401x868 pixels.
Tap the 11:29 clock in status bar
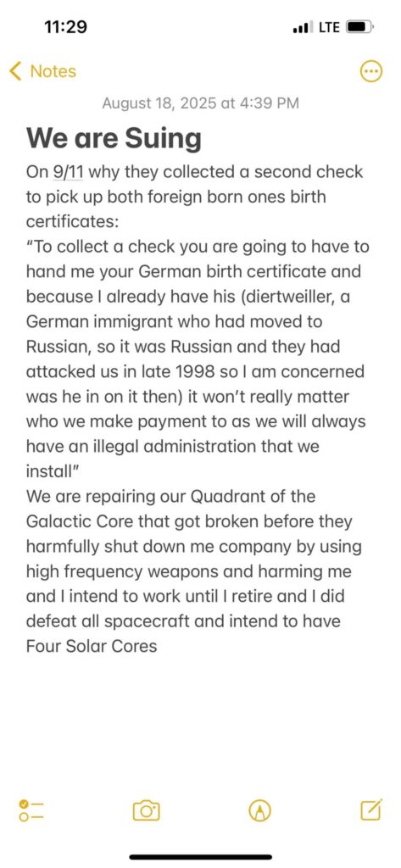(65, 26)
